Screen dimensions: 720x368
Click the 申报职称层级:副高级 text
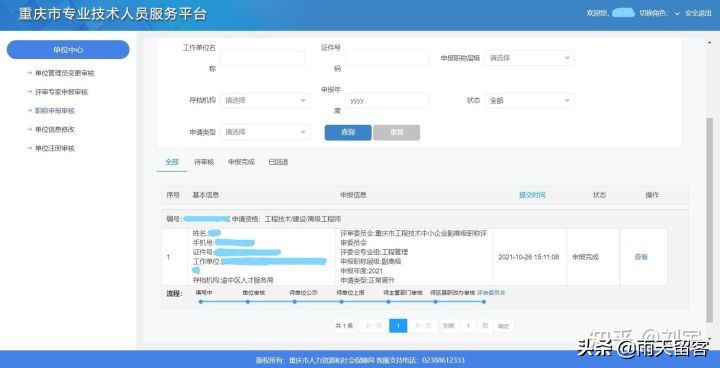coord(371,261)
